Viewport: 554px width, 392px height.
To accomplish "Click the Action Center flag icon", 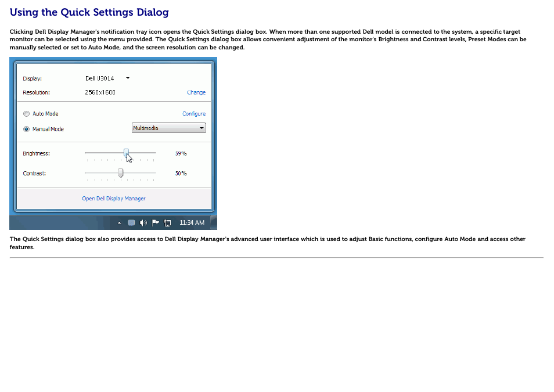I will click(155, 222).
